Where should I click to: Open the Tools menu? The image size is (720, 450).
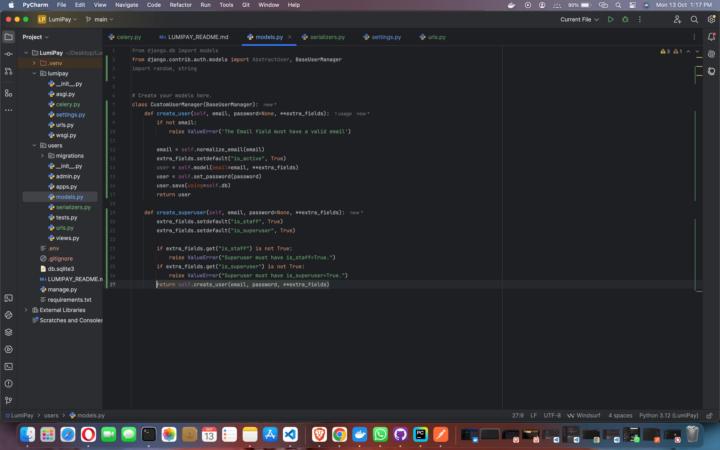226,5
